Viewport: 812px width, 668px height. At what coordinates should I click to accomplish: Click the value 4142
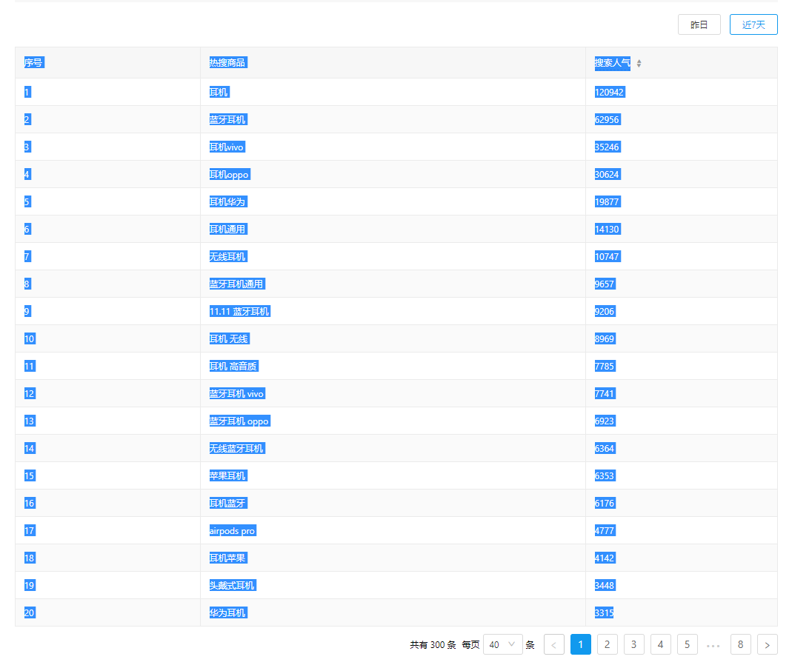pyautogui.click(x=605, y=558)
